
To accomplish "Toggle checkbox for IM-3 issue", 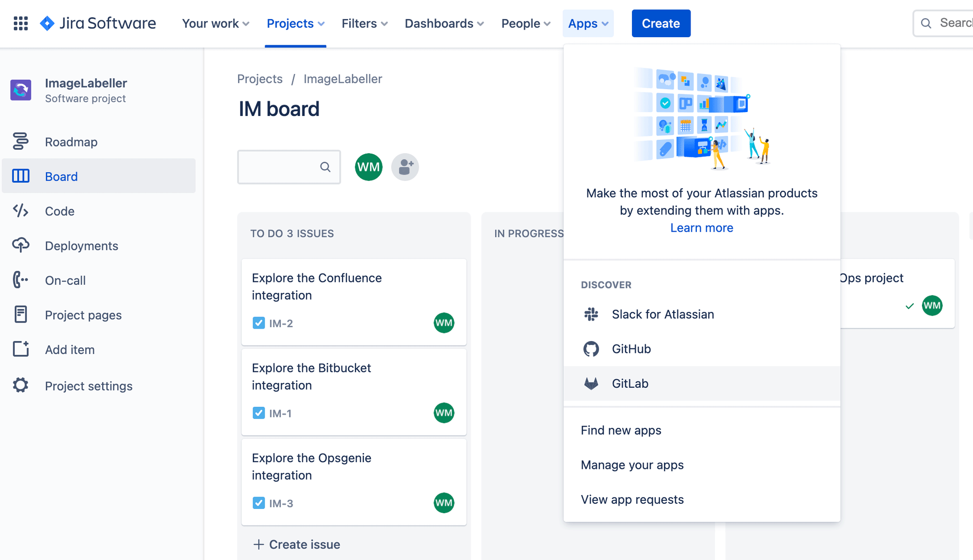I will [259, 503].
